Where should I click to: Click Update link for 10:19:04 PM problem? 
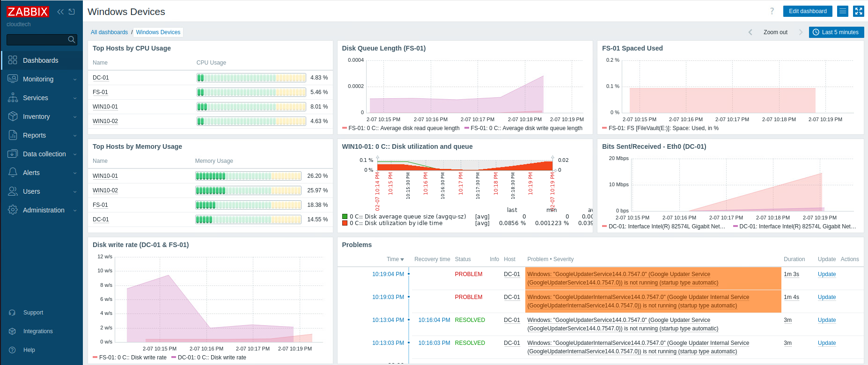click(826, 274)
